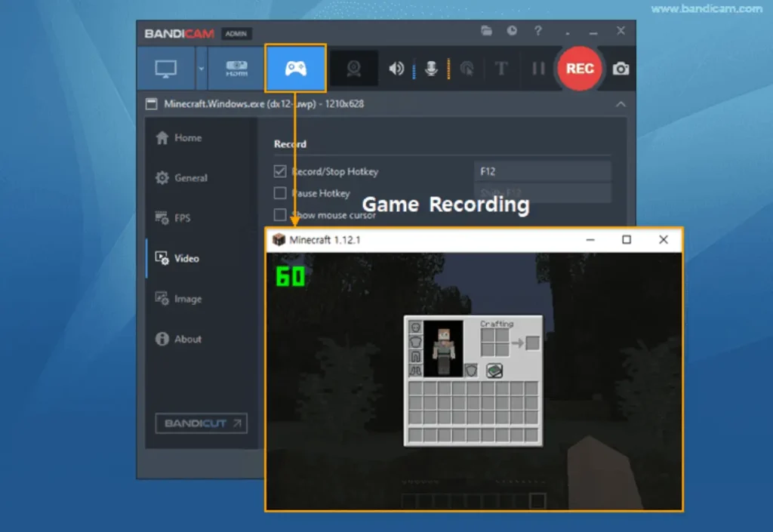Open the Image settings section
Screen dimensions: 773x532
(178, 299)
